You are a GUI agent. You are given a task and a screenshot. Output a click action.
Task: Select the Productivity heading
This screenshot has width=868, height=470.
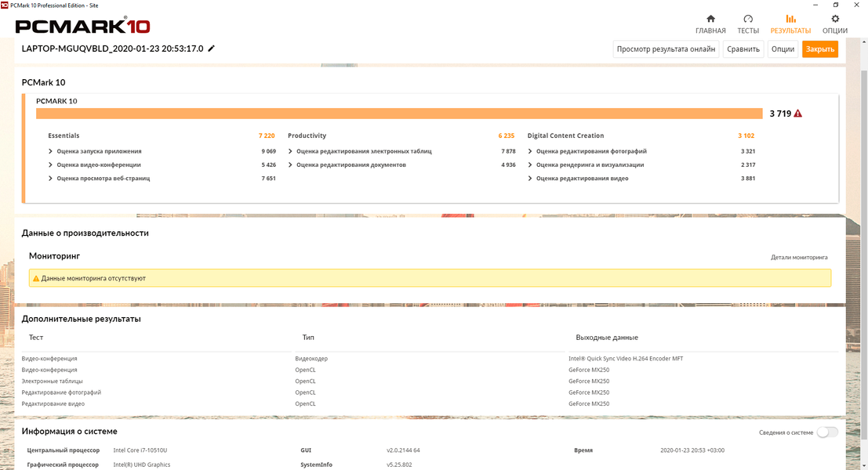(307, 136)
